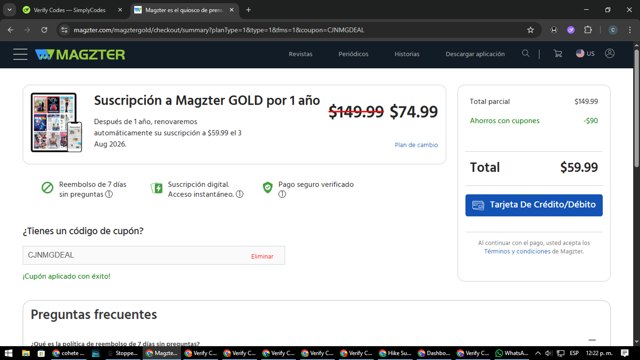Open the user account profile icon

(610, 53)
